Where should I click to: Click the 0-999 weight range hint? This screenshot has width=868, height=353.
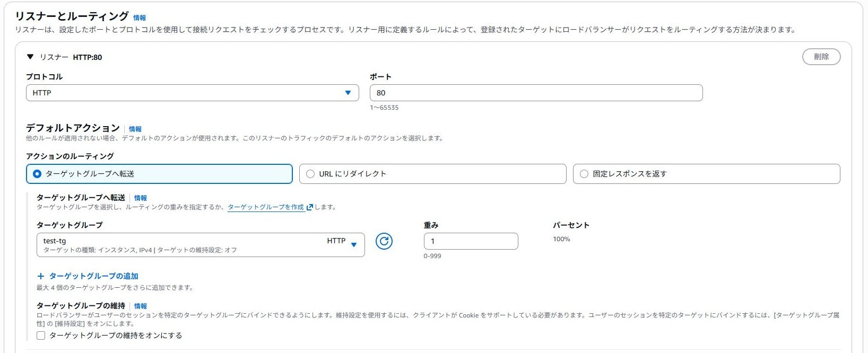[x=432, y=256]
